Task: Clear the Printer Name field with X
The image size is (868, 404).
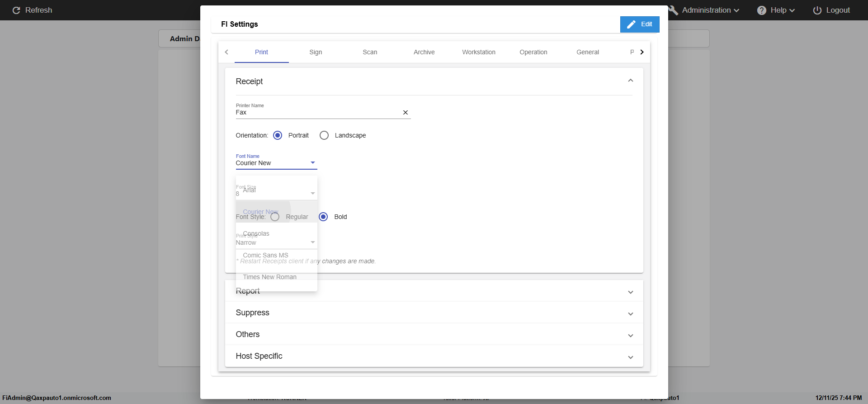Action: click(x=406, y=113)
